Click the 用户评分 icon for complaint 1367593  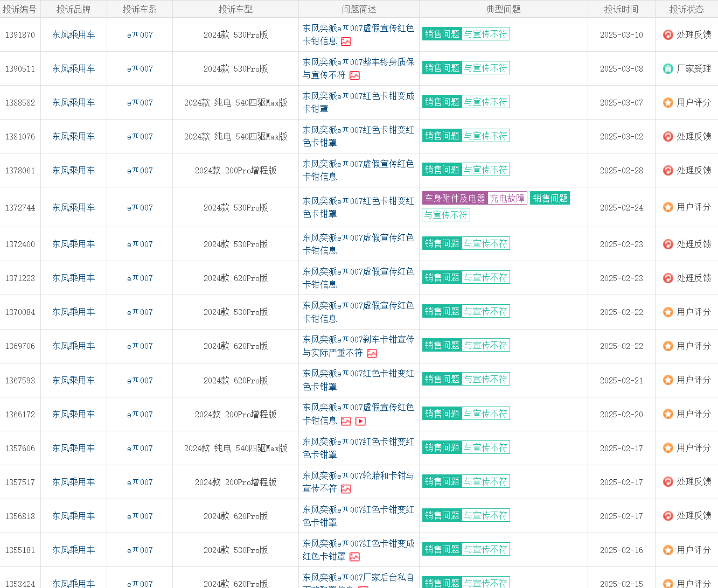point(668,380)
